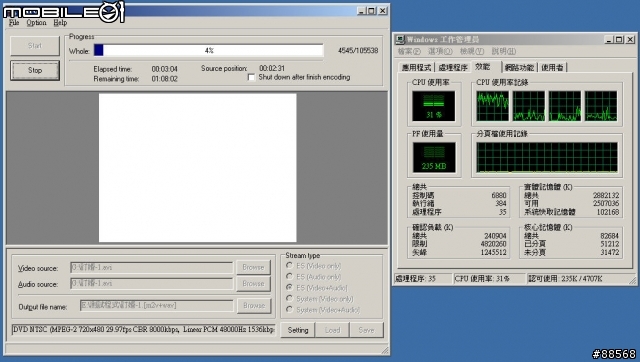Click the page file usage history graph
Image resolution: width=640 pixels, height=362 pixels.
tap(547, 157)
